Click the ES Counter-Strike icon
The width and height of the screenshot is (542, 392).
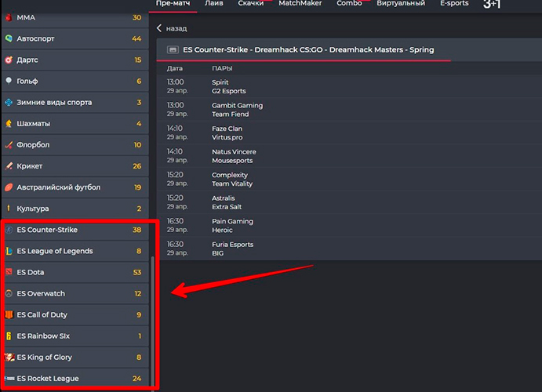[9, 230]
